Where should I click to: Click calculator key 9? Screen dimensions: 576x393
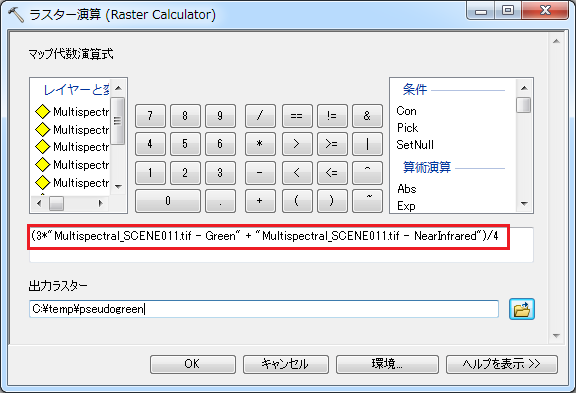click(x=220, y=116)
